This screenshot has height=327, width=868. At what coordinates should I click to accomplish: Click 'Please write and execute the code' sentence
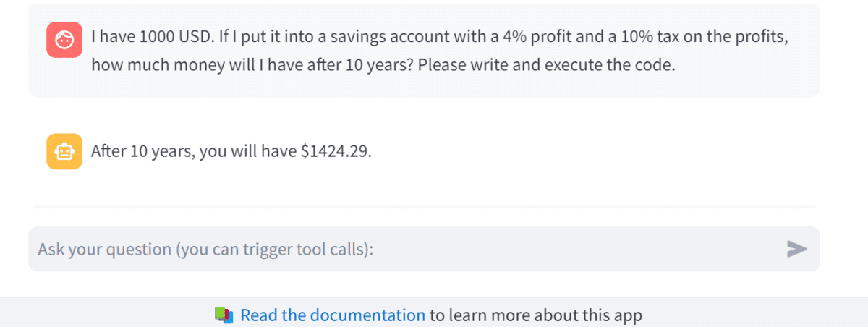[547, 64]
